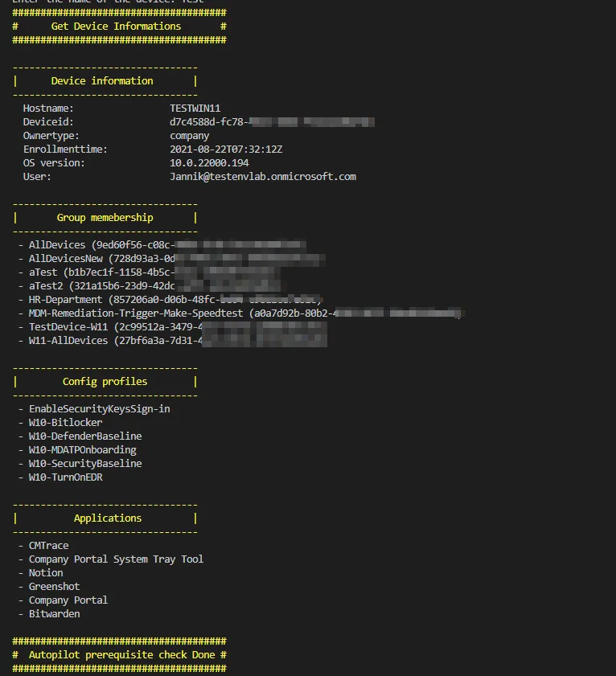Screen dimensions: 616x676
Task: Click the W10-TurnOnEDR profile line
Action: point(60,477)
